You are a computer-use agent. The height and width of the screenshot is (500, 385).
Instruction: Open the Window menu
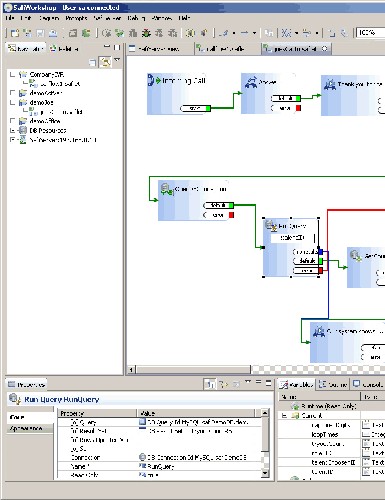pyautogui.click(x=162, y=18)
